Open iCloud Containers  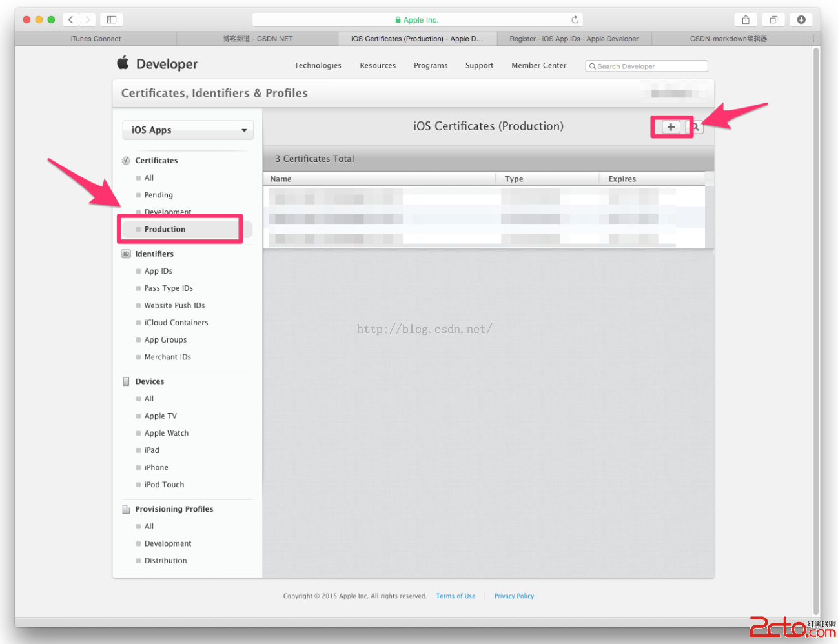pyautogui.click(x=176, y=323)
